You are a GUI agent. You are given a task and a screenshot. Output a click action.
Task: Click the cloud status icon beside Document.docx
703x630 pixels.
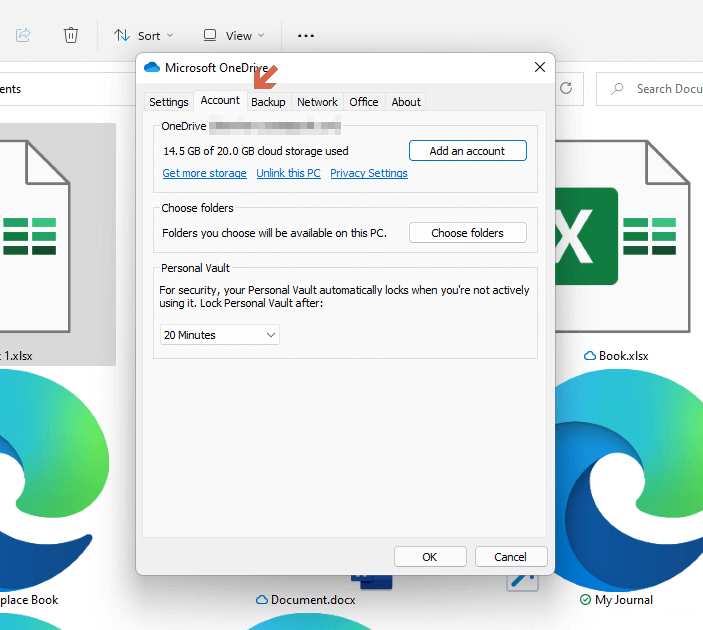262,600
